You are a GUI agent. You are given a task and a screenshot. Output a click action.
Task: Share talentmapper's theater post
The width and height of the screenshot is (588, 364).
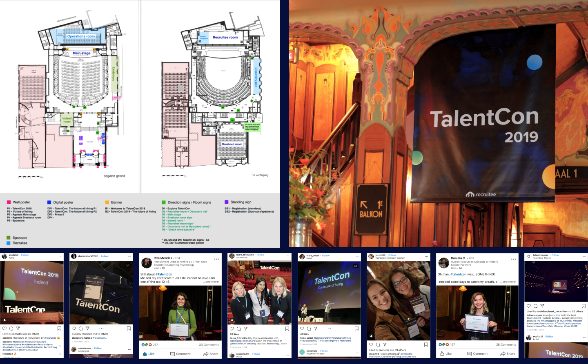click(542, 306)
